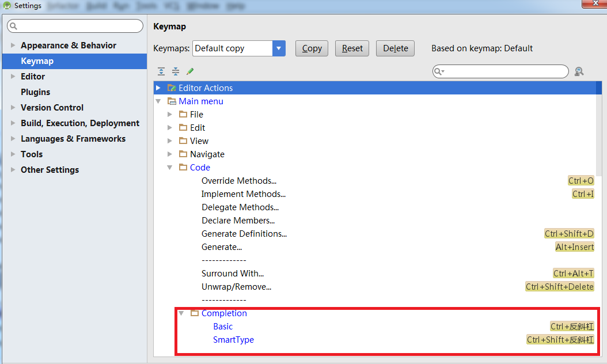Select the Override Methods... action

239,181
